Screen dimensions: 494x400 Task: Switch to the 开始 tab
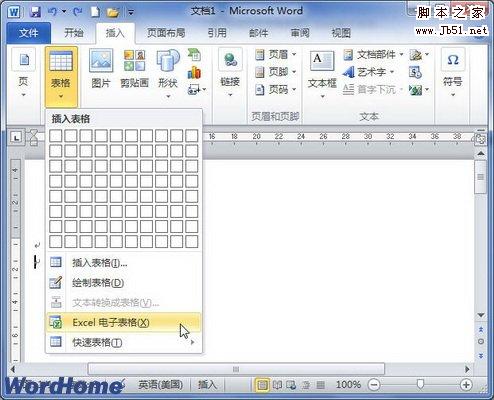74,33
